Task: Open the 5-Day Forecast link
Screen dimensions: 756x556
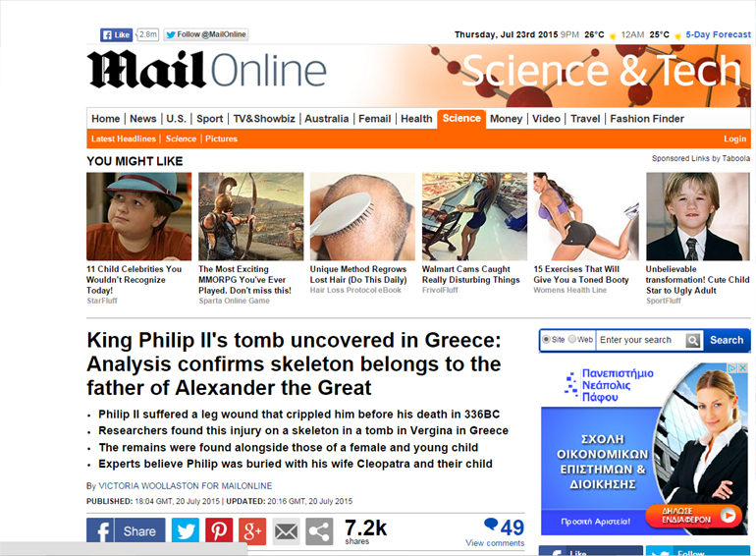Action: pos(718,34)
